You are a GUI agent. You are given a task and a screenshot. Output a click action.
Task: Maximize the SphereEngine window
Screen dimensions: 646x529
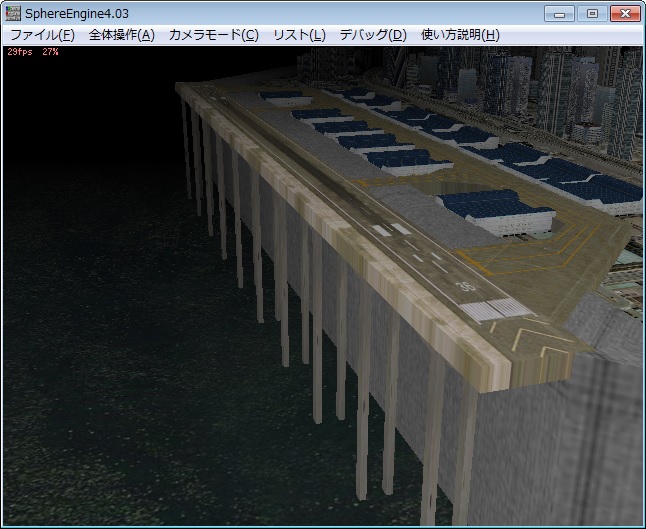592,14
